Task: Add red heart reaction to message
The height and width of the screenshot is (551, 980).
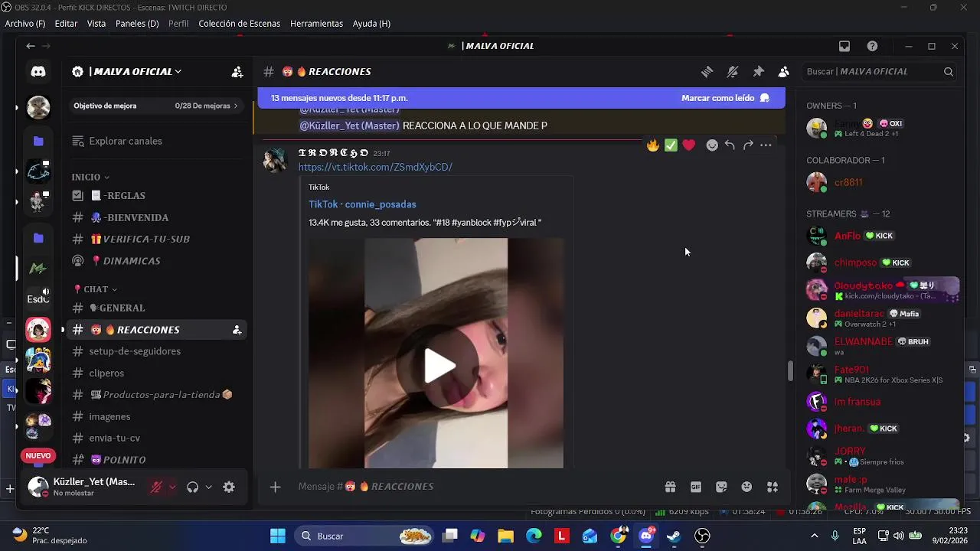Action: (x=689, y=145)
